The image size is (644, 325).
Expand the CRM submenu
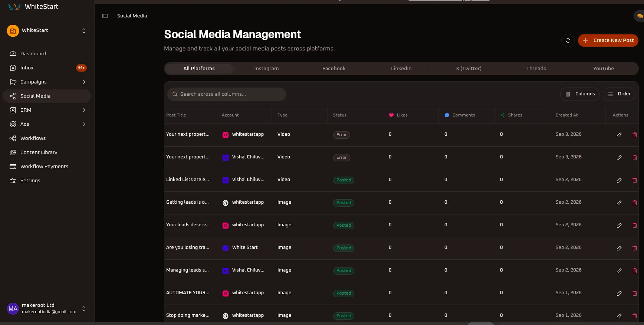(x=84, y=110)
